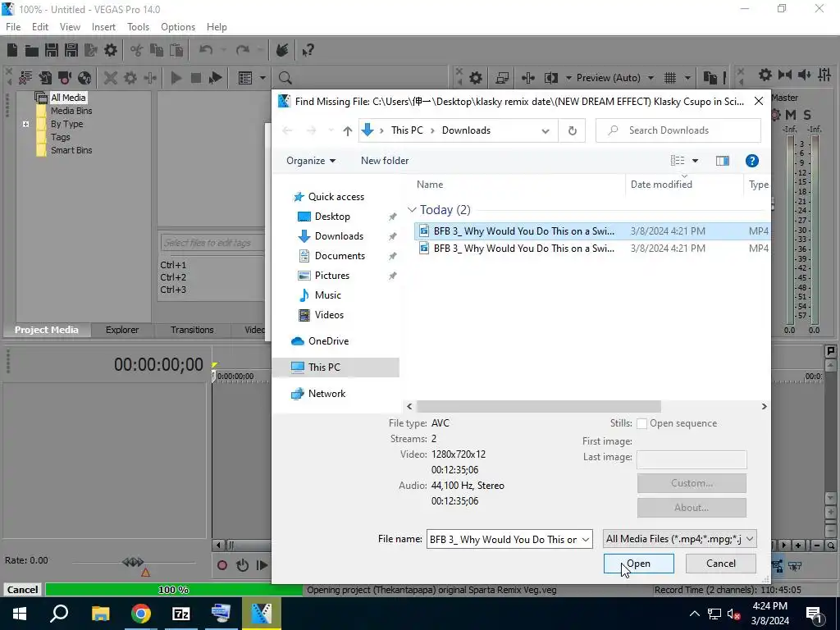Viewport: 840px width, 630px height.
Task: Expand the Organize dropdown in dialog
Action: coord(311,161)
